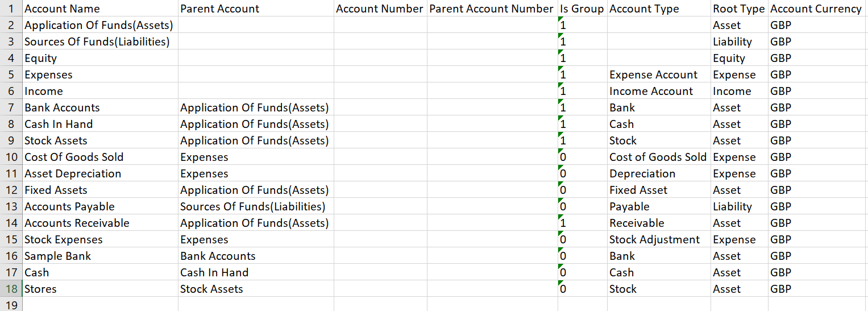The width and height of the screenshot is (868, 311).
Task: Select the empty row 19 number header
Action: [11, 305]
